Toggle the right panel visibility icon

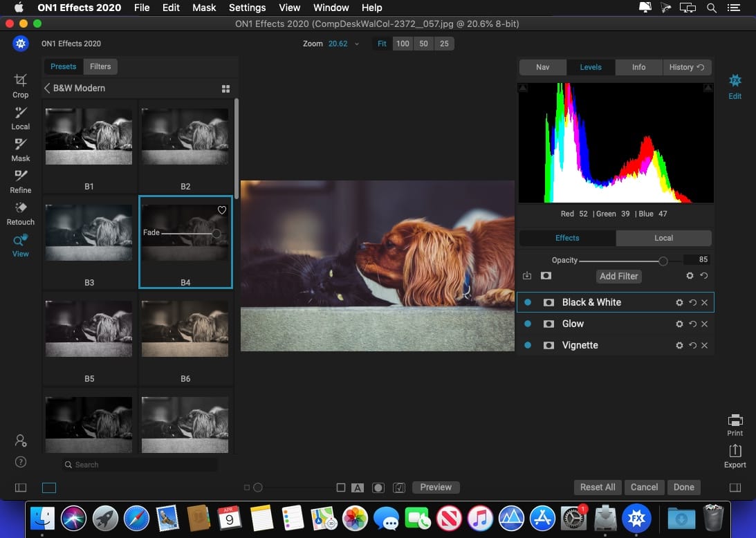point(735,488)
